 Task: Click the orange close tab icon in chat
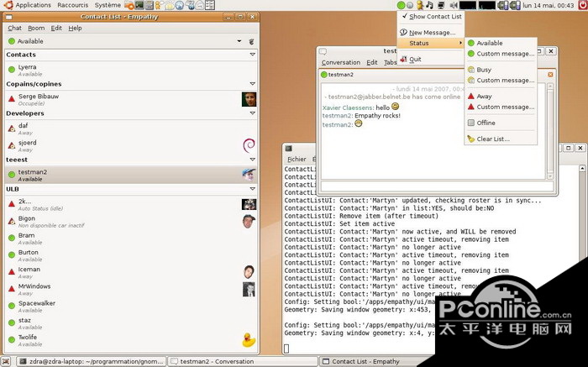pos(550,75)
